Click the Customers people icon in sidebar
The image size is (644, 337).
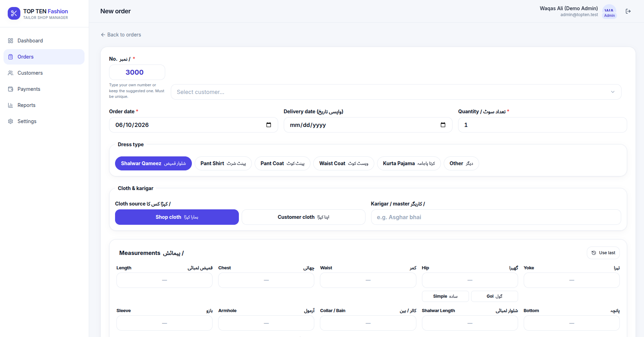tap(11, 73)
